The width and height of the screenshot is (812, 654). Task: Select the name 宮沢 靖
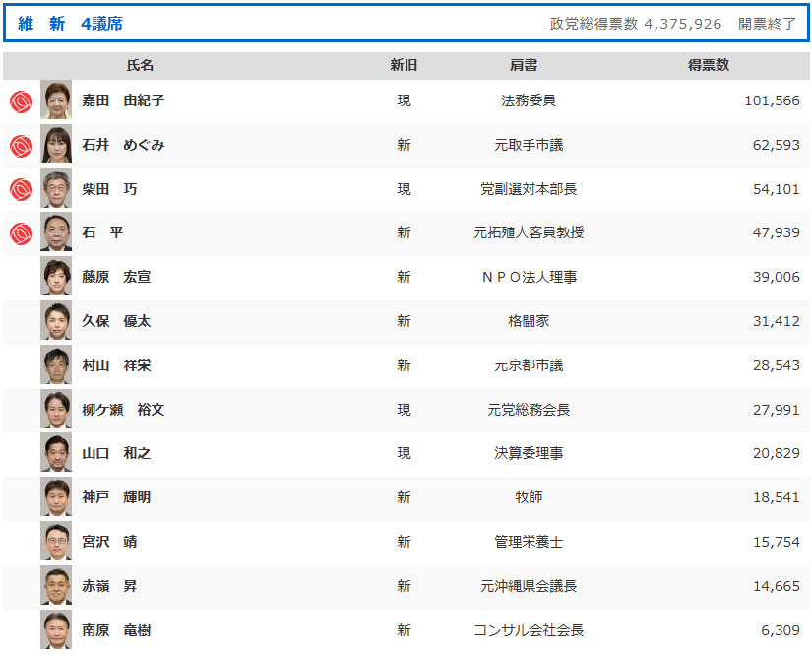[x=109, y=542]
